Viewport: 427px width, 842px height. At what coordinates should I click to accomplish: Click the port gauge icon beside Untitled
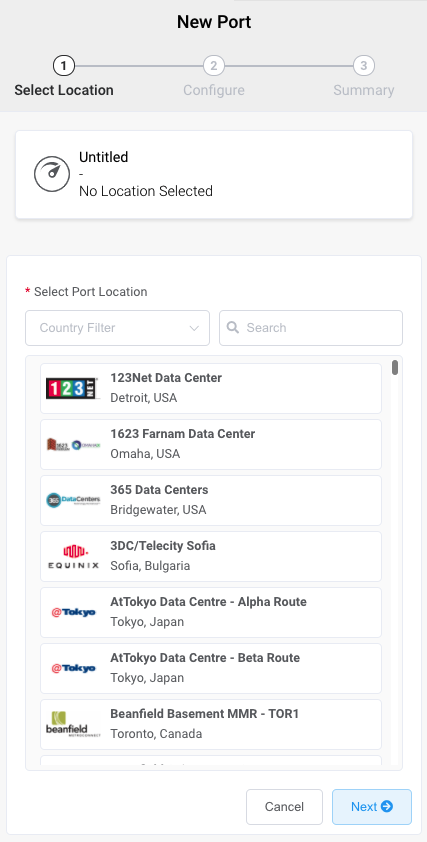point(52,174)
